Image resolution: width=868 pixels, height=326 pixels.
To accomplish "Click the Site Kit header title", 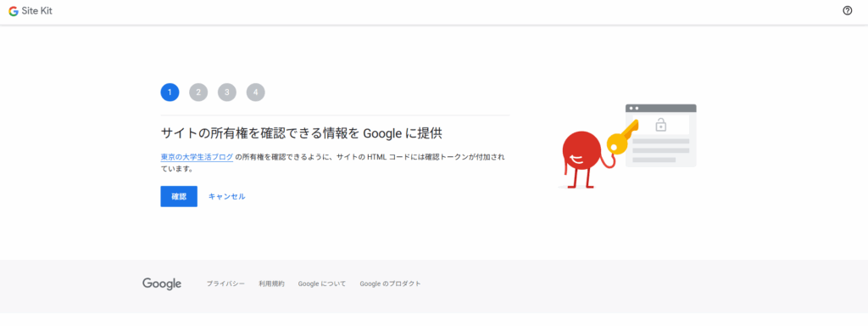I will click(x=37, y=10).
